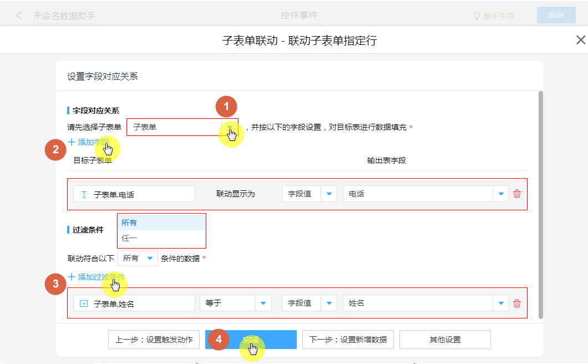Screen dimensions: 588x364
Task: Open the 等于 operator dropdown
Action: tap(262, 303)
